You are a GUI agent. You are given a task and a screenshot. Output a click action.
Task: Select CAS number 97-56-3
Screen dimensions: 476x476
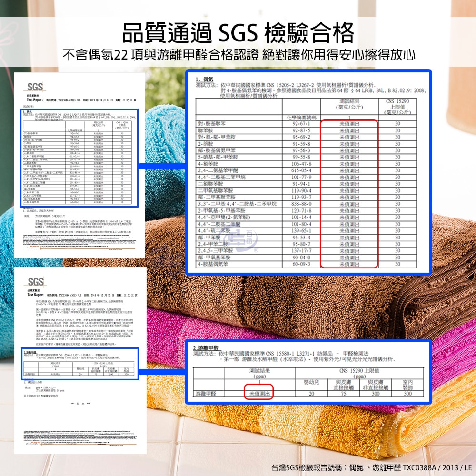pyautogui.click(x=301, y=150)
